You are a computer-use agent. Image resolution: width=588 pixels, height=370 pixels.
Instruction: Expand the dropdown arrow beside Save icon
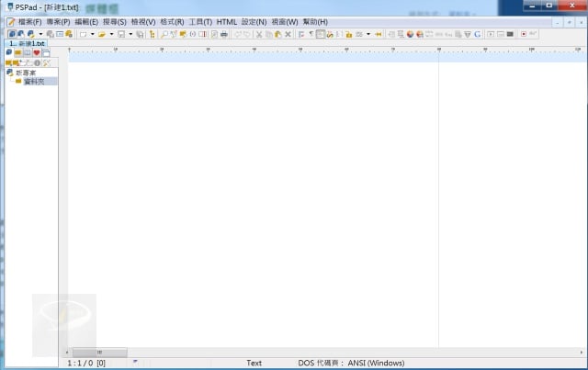click(x=130, y=34)
